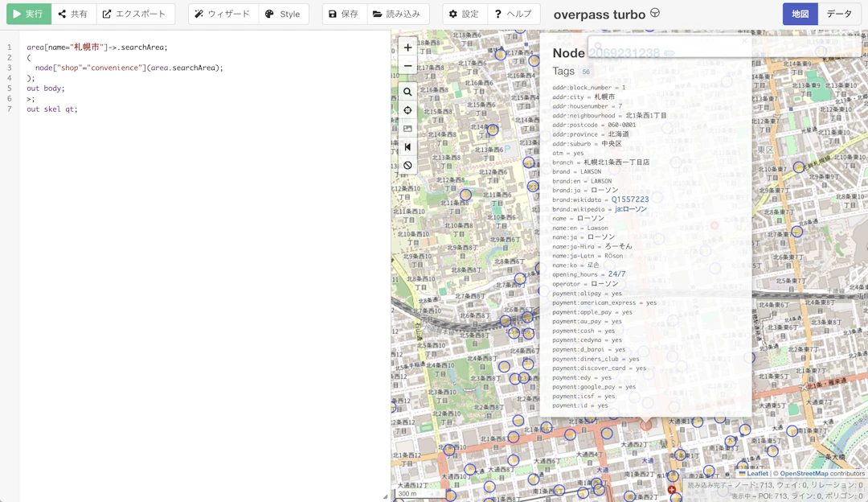Clear data overlay icon
This screenshot has height=502, width=868.
click(408, 165)
